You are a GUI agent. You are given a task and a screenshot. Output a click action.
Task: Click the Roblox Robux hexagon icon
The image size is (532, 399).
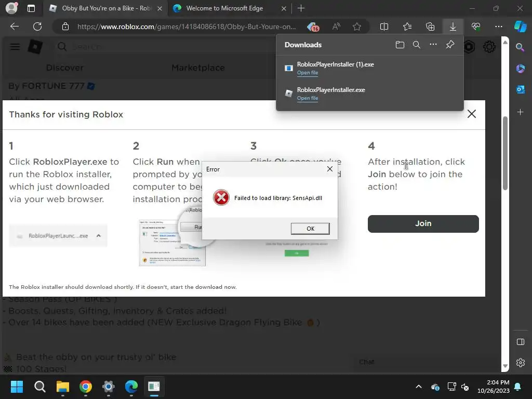coord(469,47)
